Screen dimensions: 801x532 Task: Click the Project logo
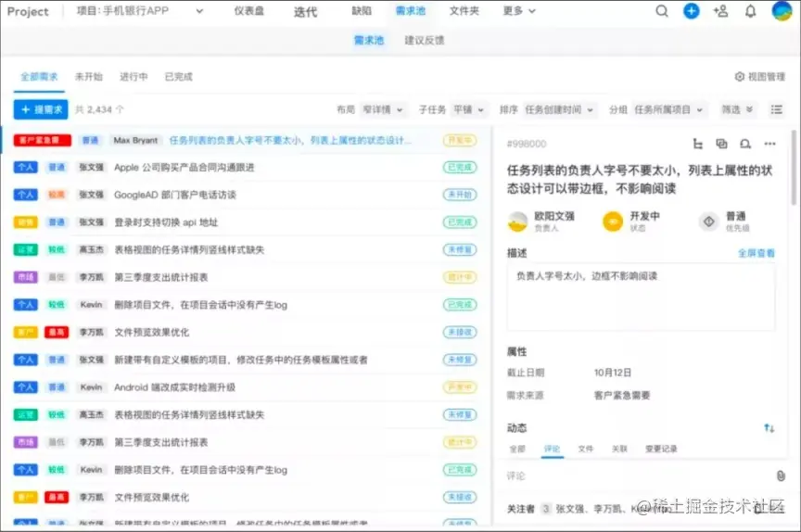click(x=28, y=11)
